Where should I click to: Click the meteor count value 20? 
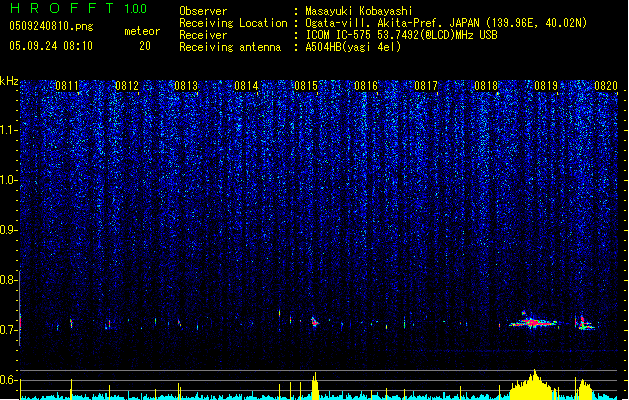coord(145,46)
